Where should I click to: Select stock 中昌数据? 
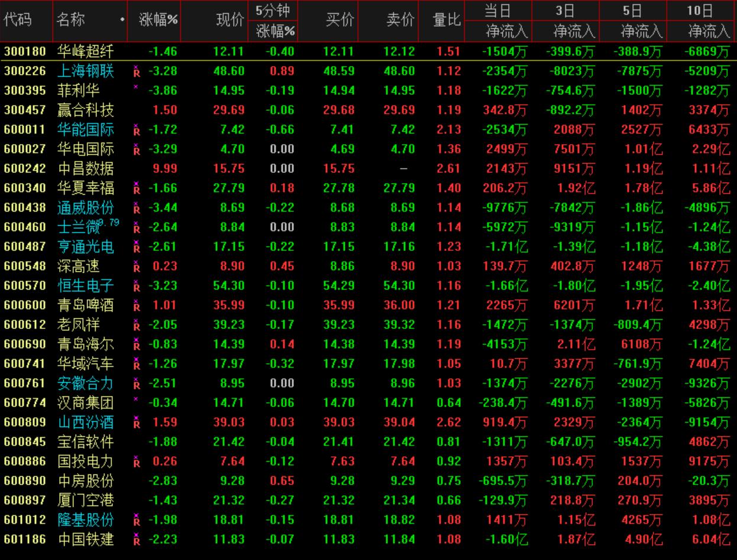[85, 169]
